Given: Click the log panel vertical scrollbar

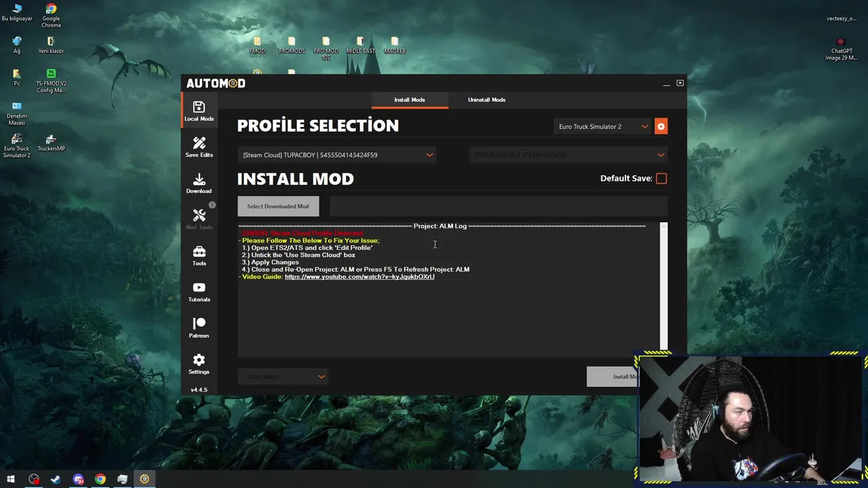Looking at the screenshot, I should point(663,286).
